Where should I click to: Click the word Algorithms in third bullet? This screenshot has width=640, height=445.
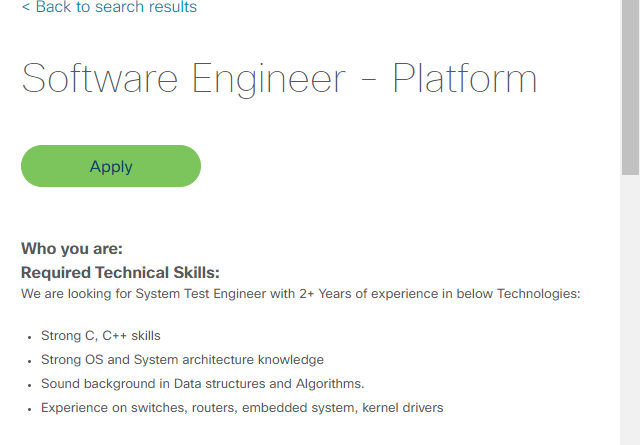(x=330, y=384)
